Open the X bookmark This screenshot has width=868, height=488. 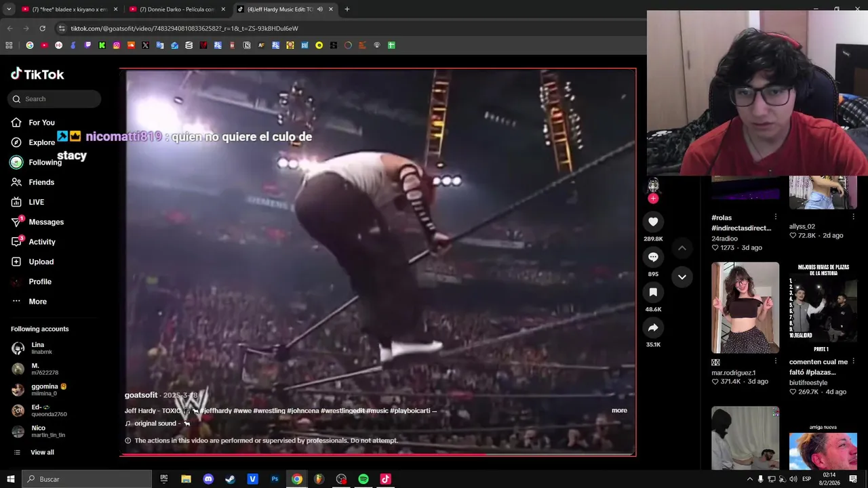coord(145,45)
